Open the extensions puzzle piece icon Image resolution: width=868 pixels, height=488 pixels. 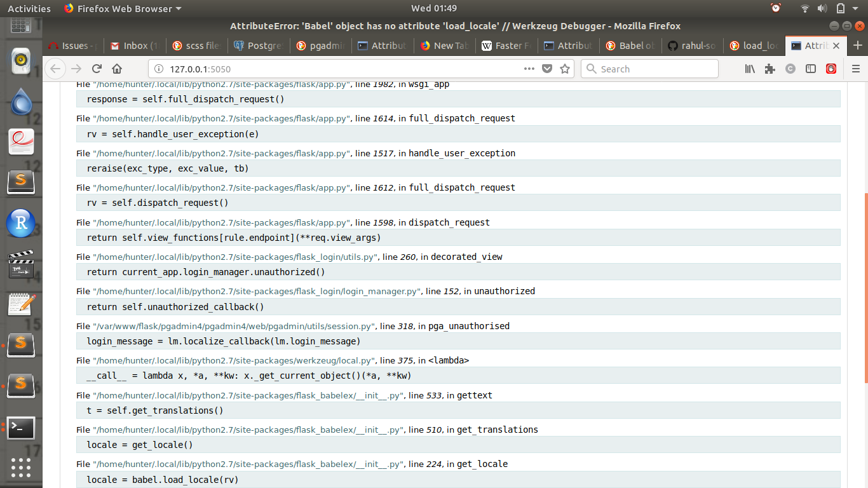[770, 69]
